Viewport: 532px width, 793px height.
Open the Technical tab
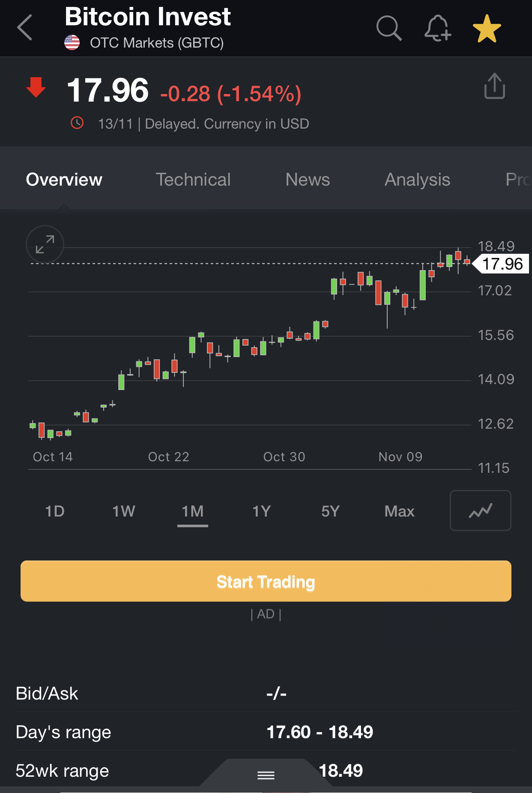(x=193, y=180)
